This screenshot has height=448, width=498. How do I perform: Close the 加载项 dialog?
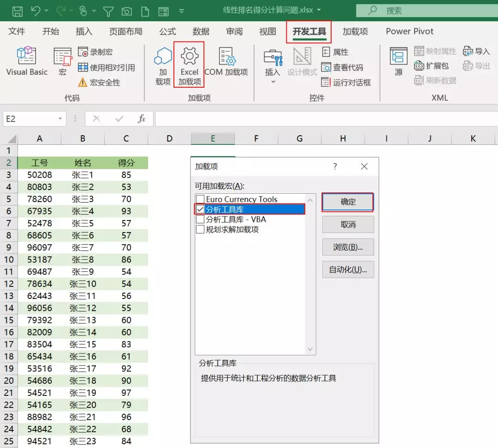(364, 167)
